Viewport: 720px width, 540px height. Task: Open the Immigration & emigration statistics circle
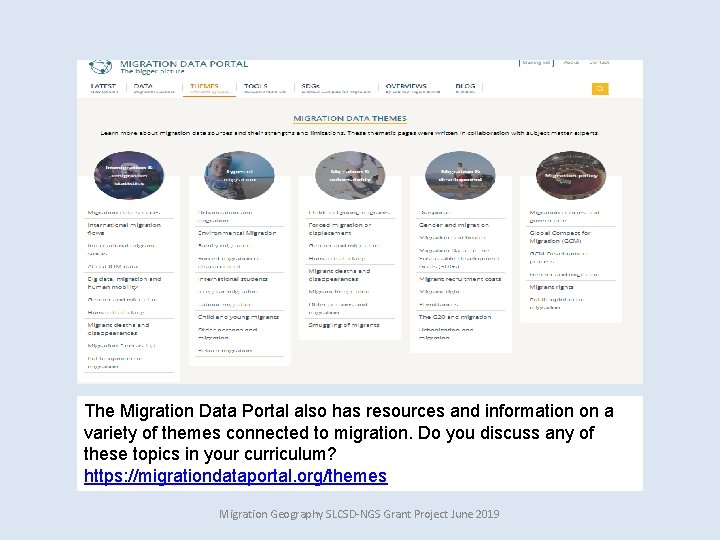pos(129,175)
